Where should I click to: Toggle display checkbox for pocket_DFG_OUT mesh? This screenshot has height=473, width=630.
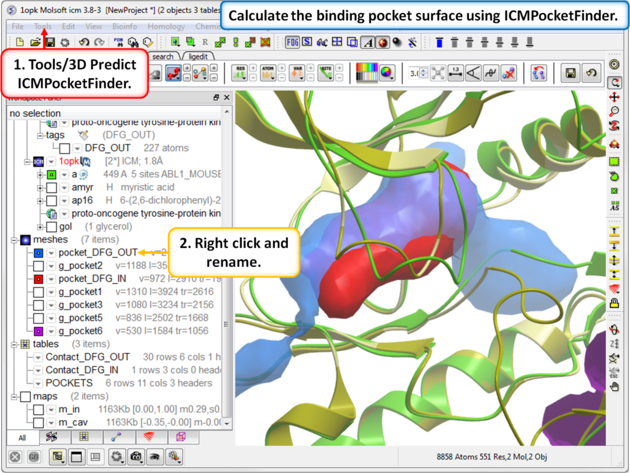coord(39,253)
